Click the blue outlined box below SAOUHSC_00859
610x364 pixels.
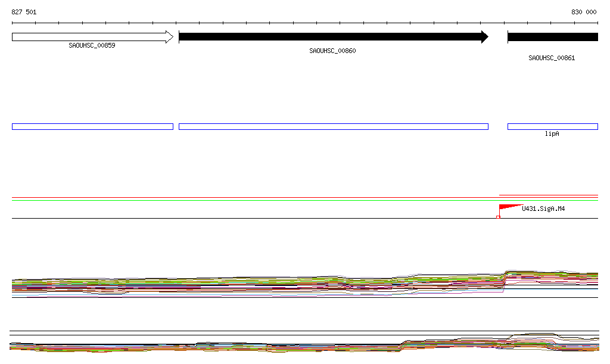coord(92,126)
